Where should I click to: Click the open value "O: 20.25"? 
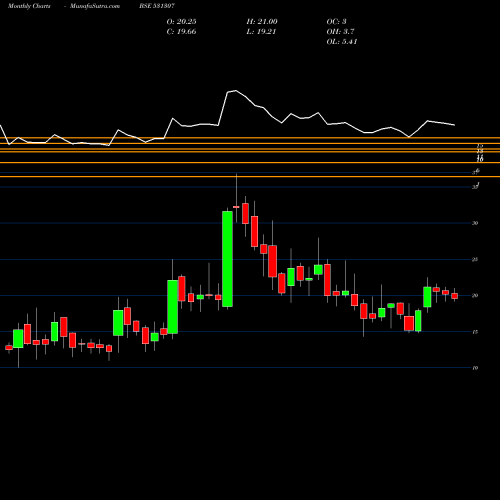pyautogui.click(x=181, y=22)
